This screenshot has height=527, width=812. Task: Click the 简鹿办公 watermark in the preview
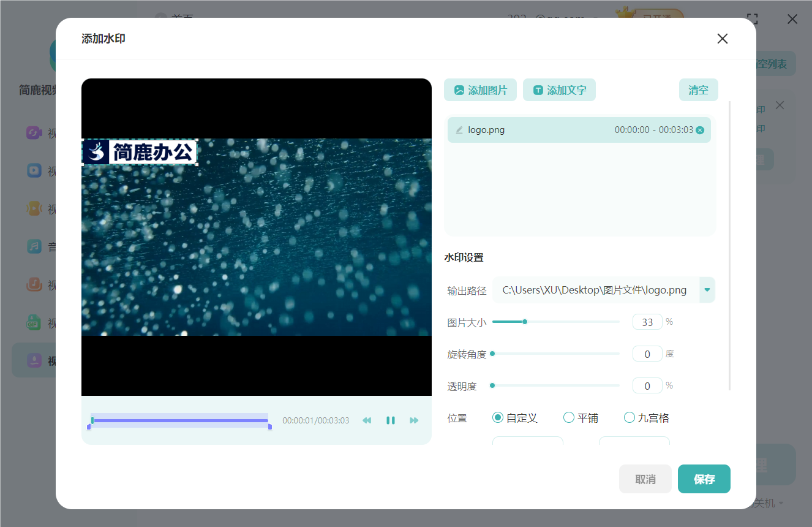click(x=140, y=152)
